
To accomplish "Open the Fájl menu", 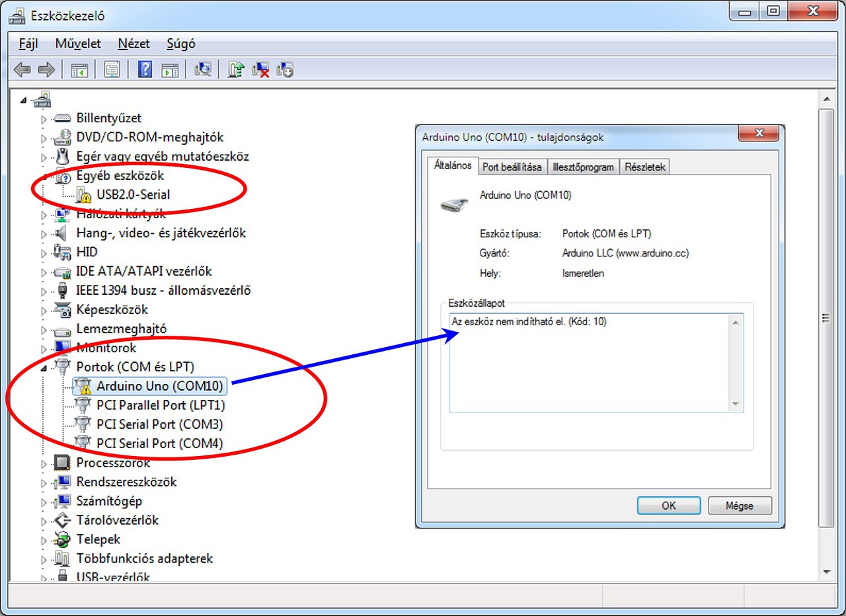I will click(x=28, y=44).
